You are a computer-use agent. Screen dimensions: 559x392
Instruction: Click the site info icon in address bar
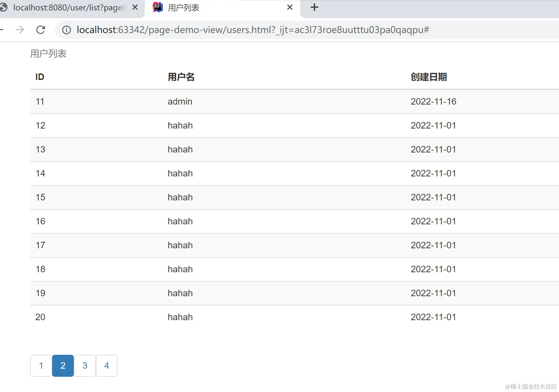[x=66, y=30]
